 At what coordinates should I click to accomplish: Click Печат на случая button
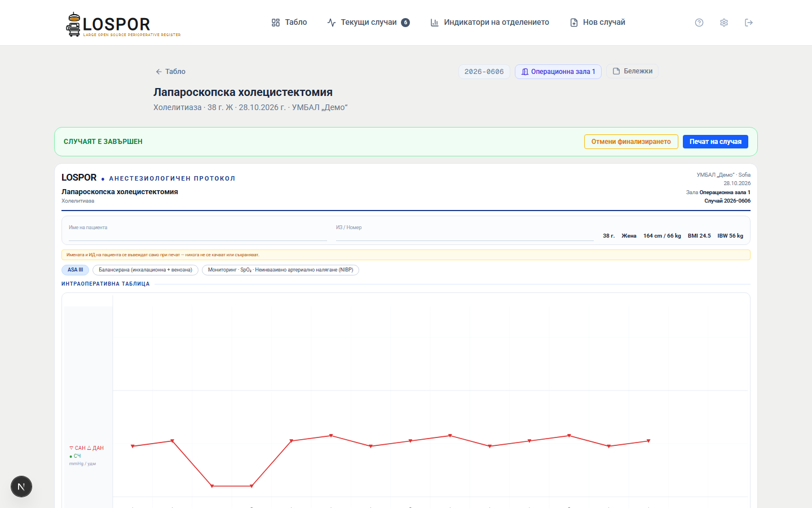[716, 142]
